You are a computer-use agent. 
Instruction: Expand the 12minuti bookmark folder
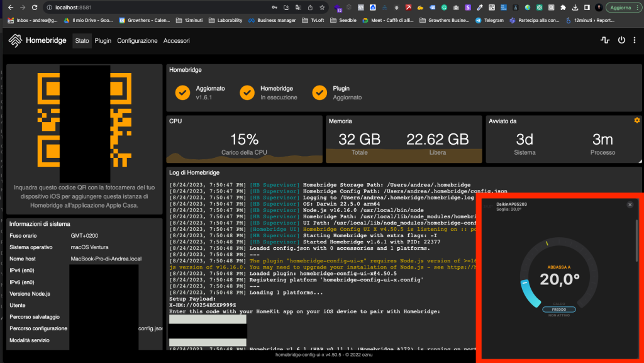click(189, 20)
